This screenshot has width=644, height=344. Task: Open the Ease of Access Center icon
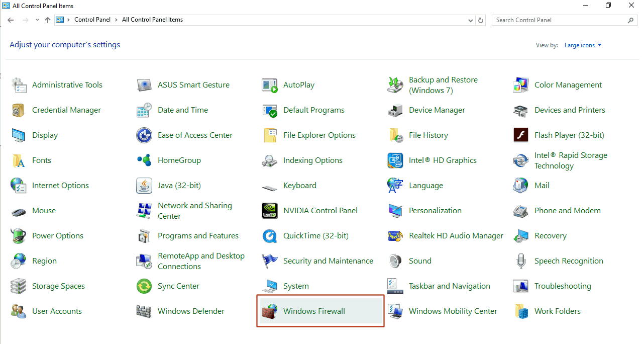click(x=144, y=135)
